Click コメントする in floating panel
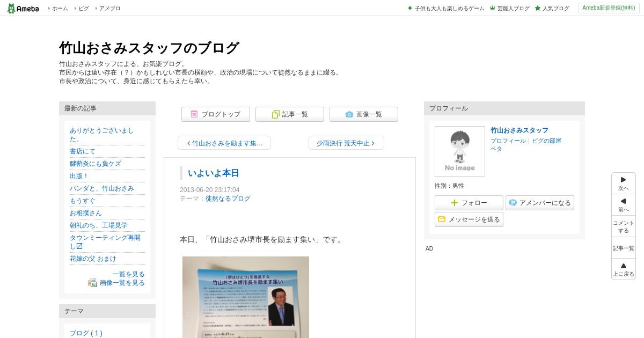Viewport: 644px width, 338px height. coord(624,226)
